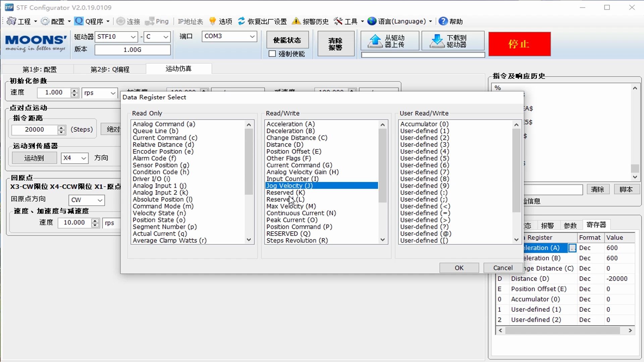Expand the C drive type dropdown

point(166,37)
